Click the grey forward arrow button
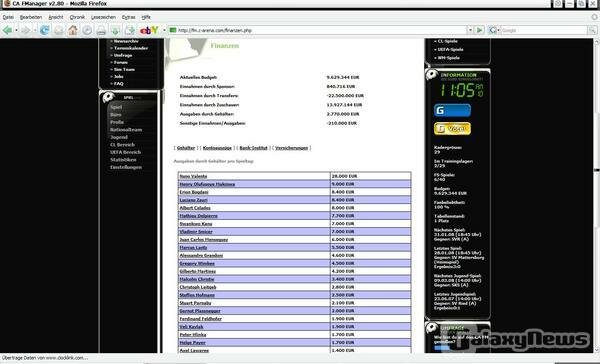600x364 pixels. pos(25,30)
